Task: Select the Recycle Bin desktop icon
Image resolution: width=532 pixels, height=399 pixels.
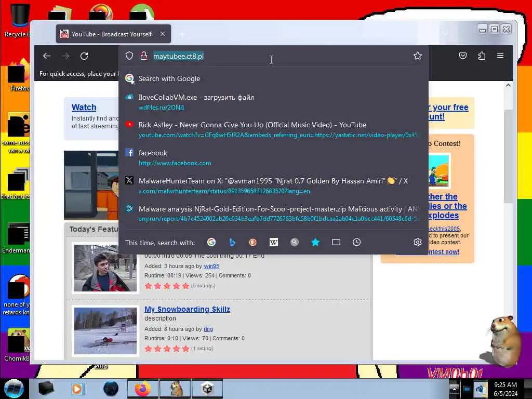Action: pyautogui.click(x=17, y=20)
